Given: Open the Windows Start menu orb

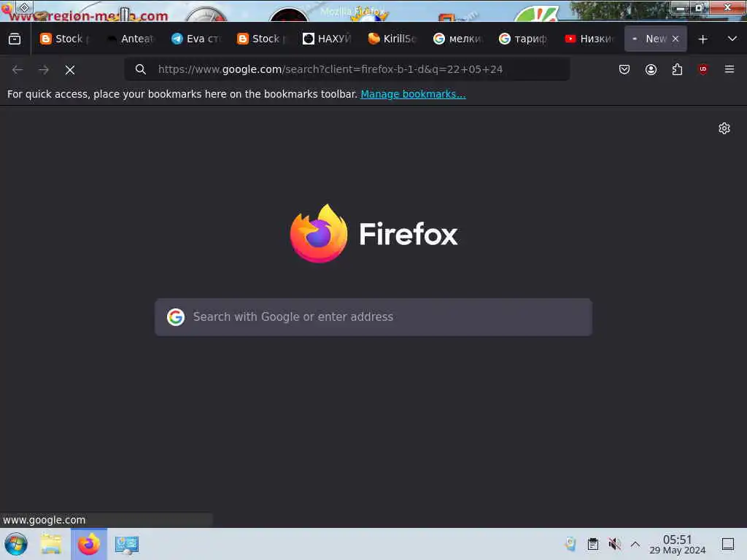Looking at the screenshot, I should tap(16, 544).
